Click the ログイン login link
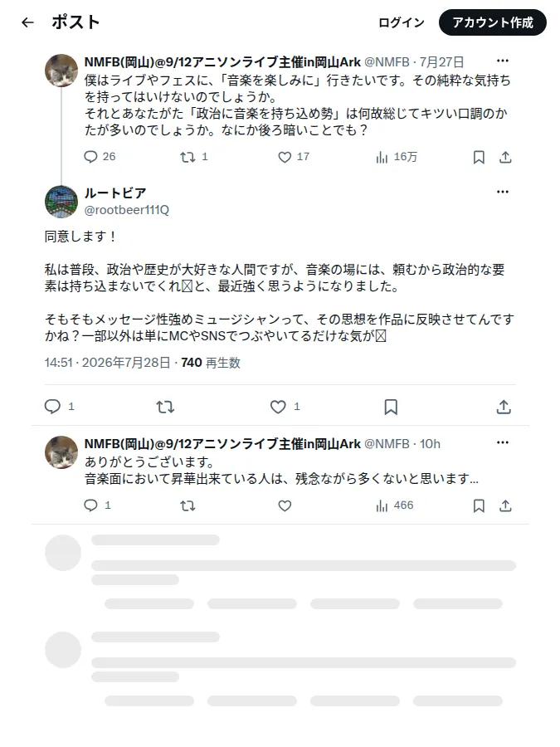 coord(402,22)
